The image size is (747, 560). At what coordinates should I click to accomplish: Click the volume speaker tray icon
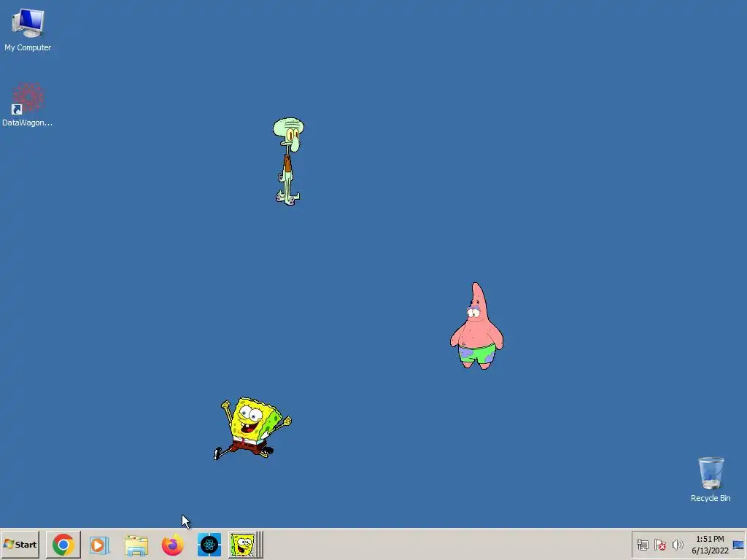pos(677,545)
